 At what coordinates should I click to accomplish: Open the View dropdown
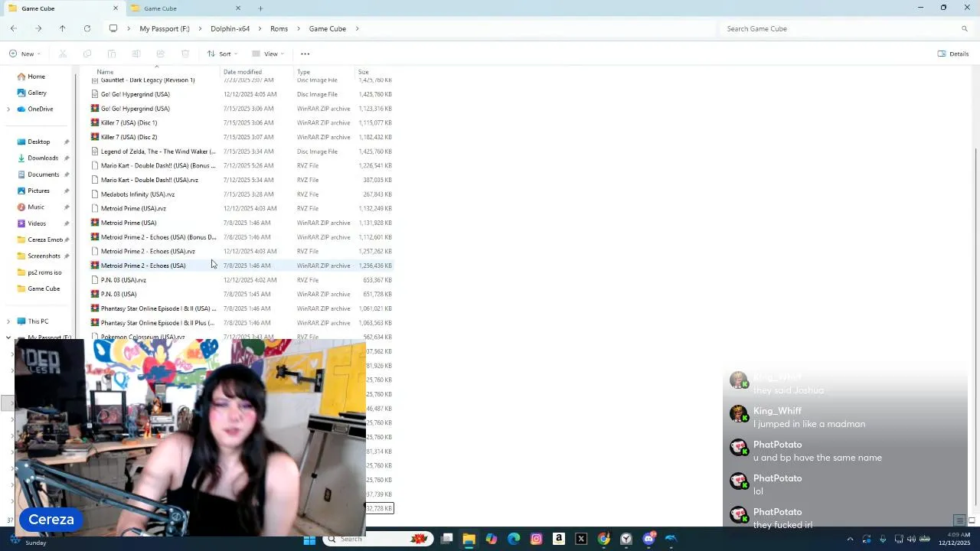coord(268,54)
